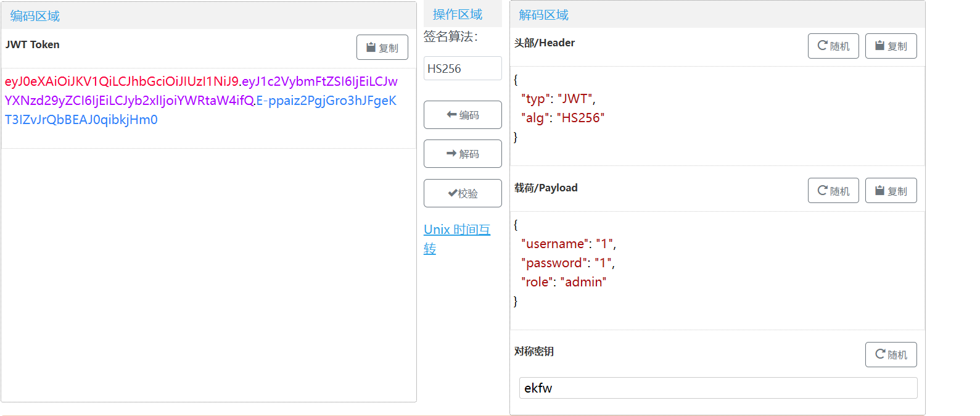Click the 校验 verify button

point(463,193)
